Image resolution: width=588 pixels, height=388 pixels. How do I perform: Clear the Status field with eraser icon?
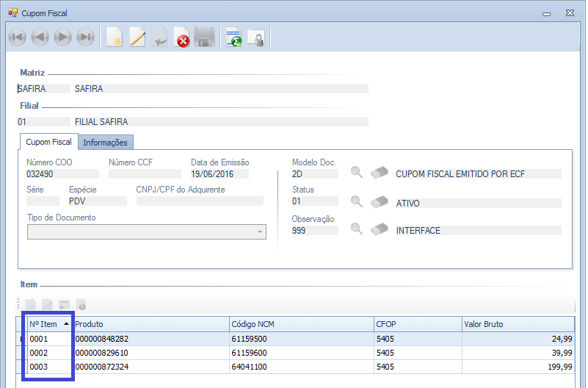coord(379,201)
